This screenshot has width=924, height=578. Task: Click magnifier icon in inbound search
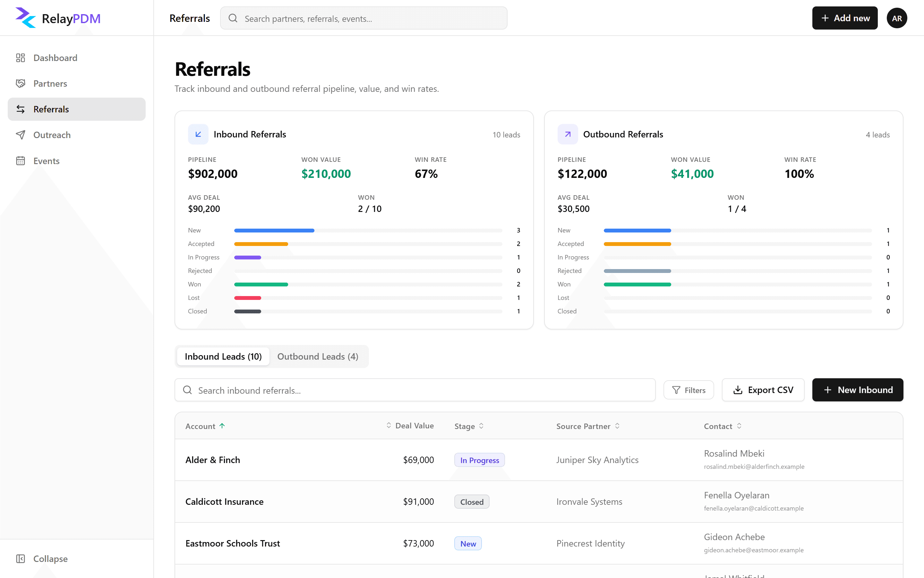pos(187,390)
